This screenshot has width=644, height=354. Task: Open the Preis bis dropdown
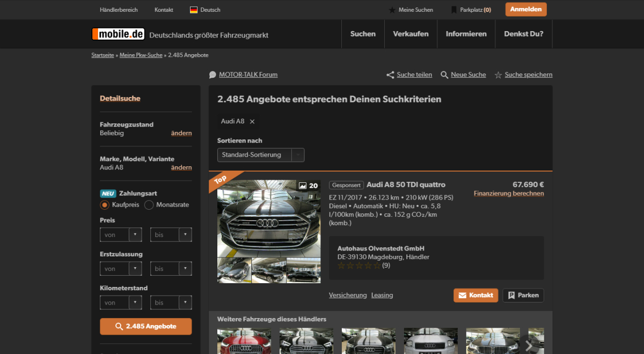171,235
